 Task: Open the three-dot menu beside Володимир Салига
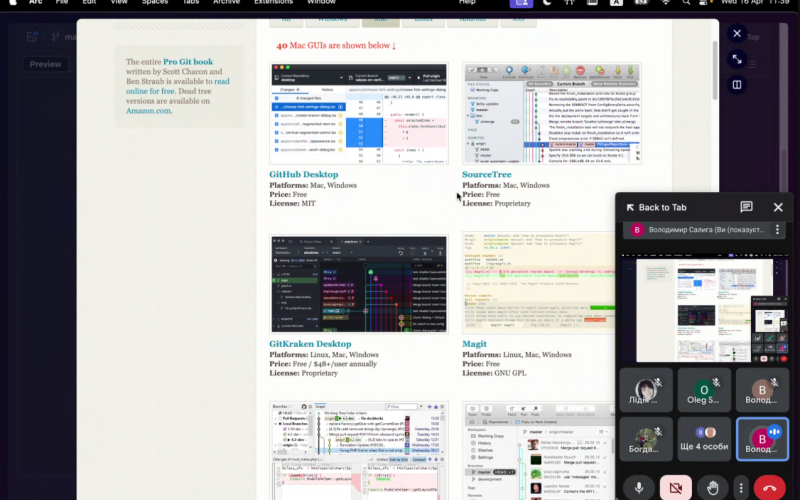(777, 230)
